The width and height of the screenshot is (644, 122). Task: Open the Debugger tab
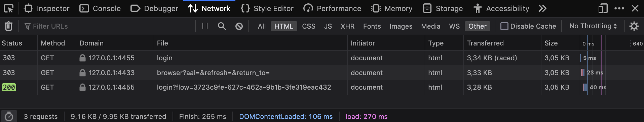(154, 8)
